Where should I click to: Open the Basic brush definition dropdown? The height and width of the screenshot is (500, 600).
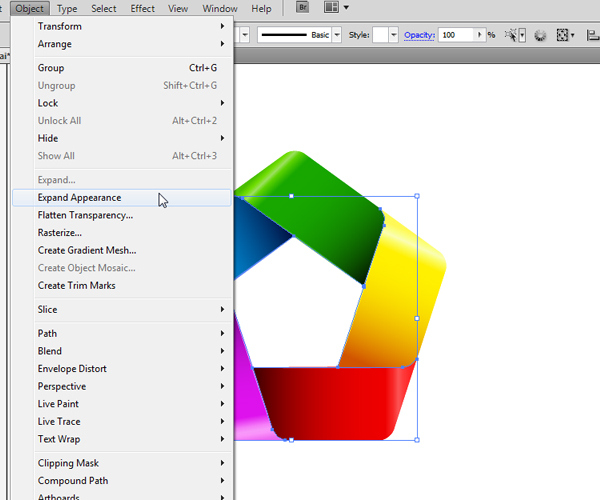[x=337, y=35]
